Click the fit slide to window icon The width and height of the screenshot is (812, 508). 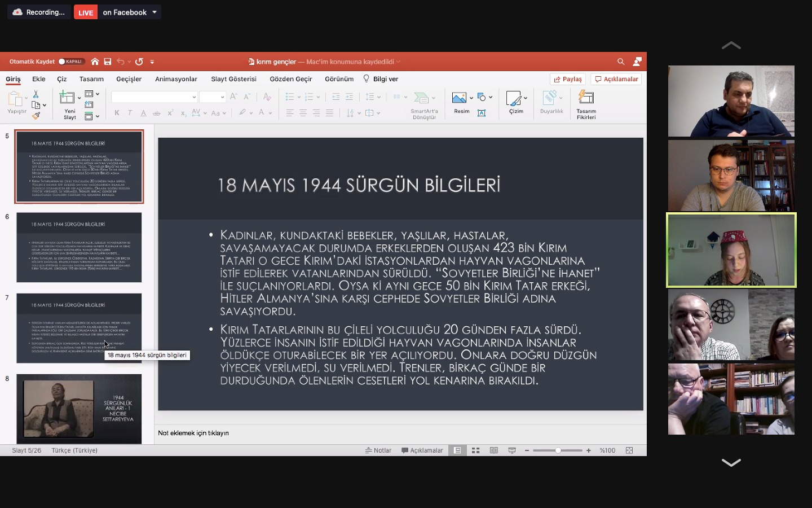click(629, 450)
